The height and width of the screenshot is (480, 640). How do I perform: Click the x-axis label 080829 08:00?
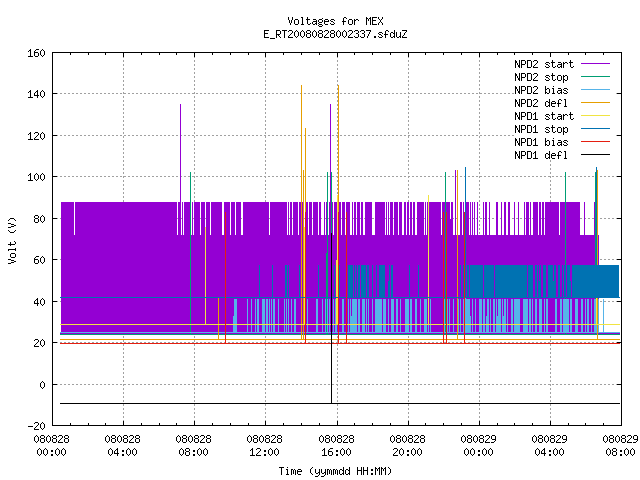click(x=620, y=446)
